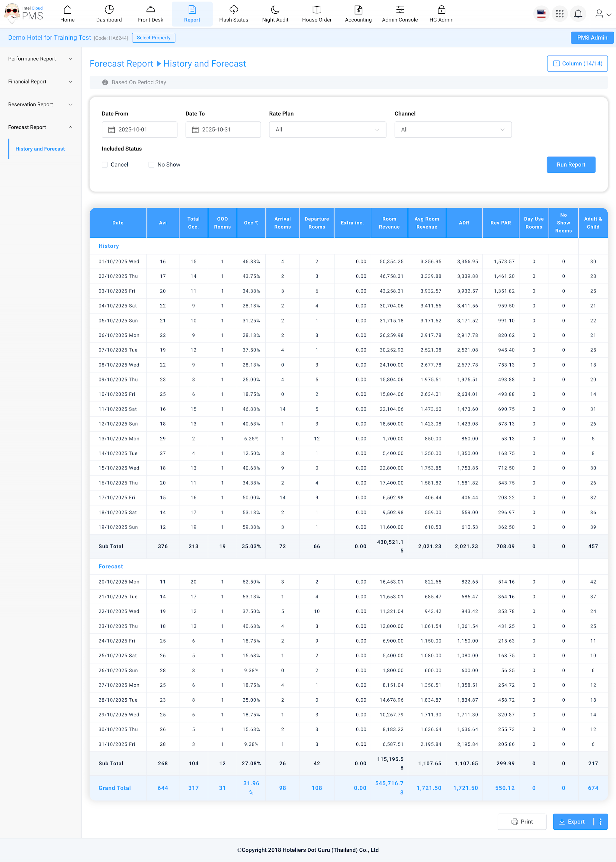Open the Channel dropdown
Viewport: 616px width, 862px height.
pos(453,130)
